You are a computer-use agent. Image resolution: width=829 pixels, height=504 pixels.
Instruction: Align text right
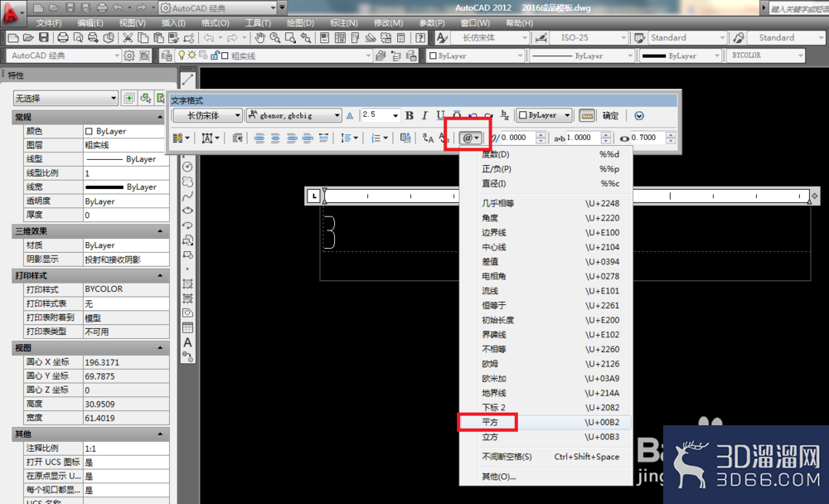[x=291, y=138]
